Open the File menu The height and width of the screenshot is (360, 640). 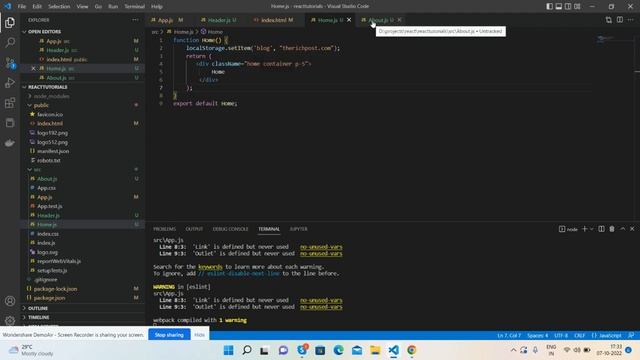pyautogui.click(x=22, y=7)
